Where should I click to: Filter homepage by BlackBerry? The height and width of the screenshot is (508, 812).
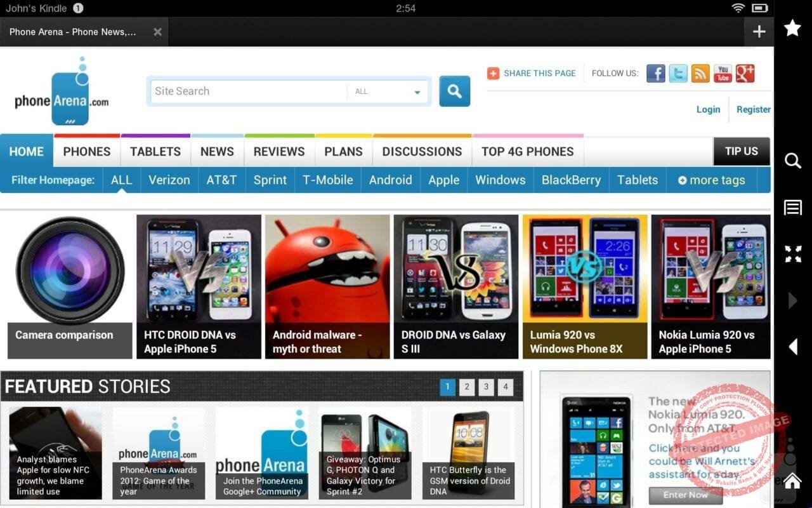(x=572, y=180)
